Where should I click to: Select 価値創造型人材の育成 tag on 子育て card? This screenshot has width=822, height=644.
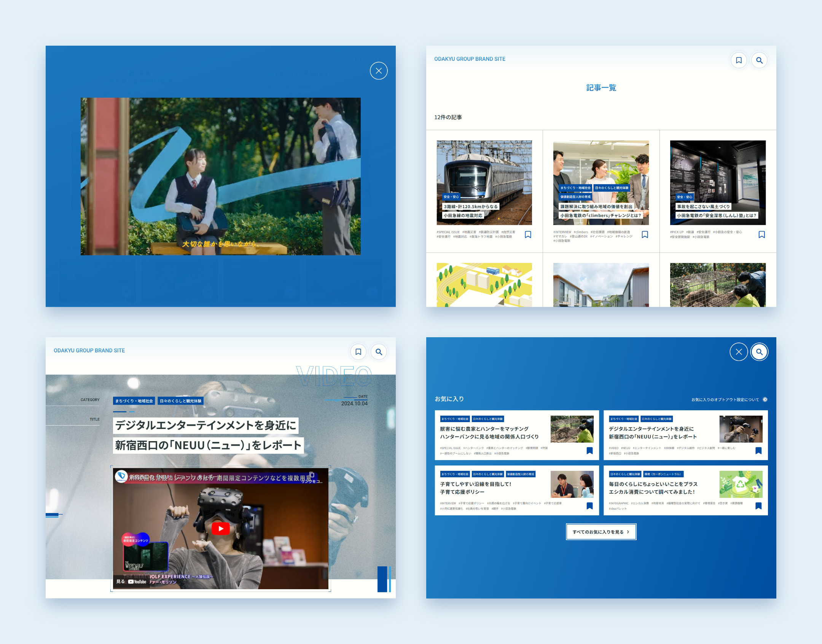tap(521, 474)
